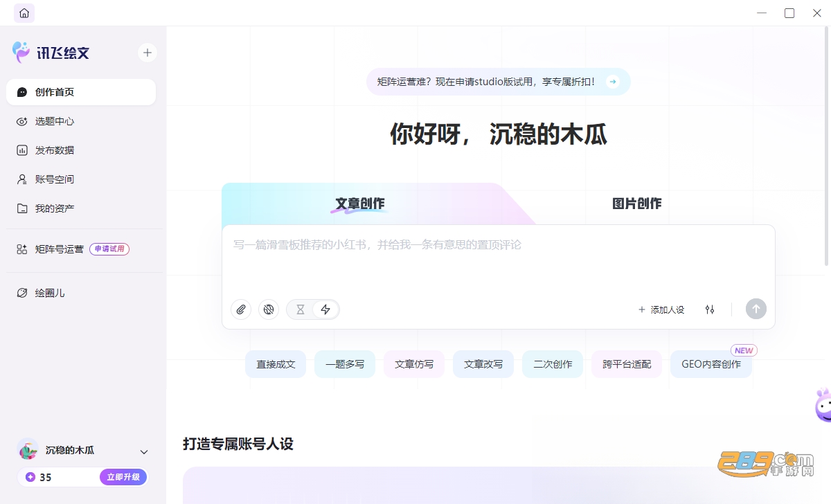Open 矩阵号运营 in the sidebar
Image resolution: width=831 pixels, height=504 pixels.
tap(81, 249)
